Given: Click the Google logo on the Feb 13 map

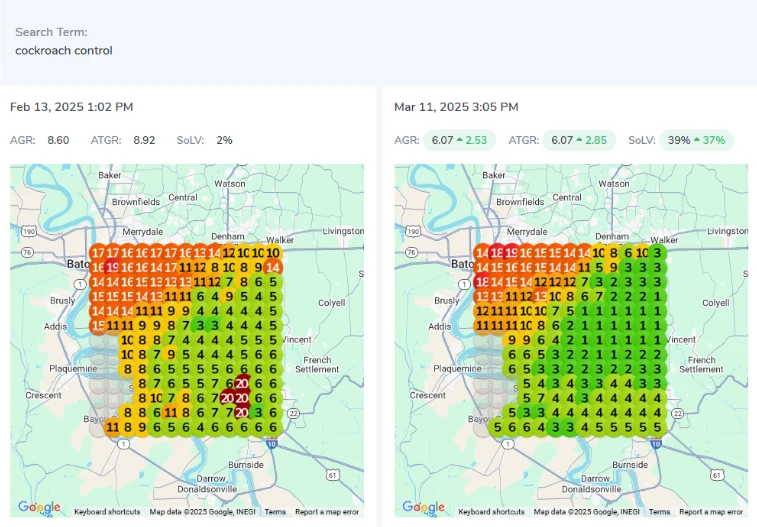Looking at the screenshot, I should 40,508.
